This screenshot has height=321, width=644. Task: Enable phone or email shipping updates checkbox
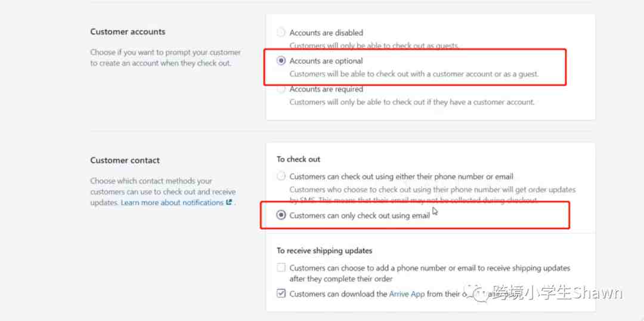click(281, 268)
